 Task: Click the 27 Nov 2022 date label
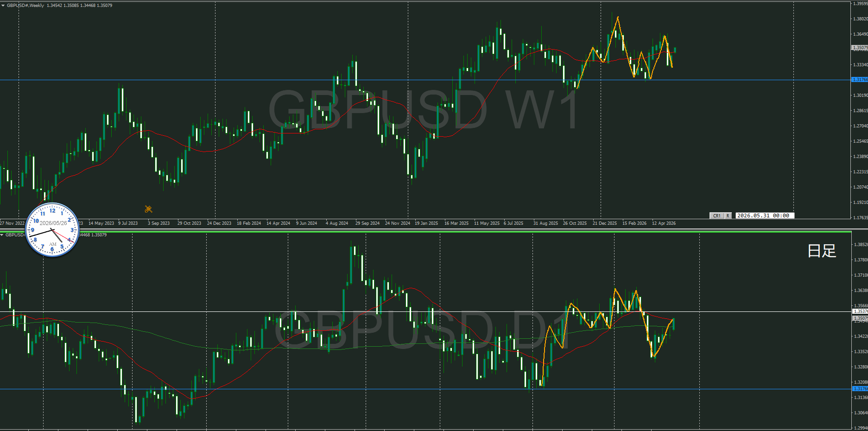pos(12,223)
